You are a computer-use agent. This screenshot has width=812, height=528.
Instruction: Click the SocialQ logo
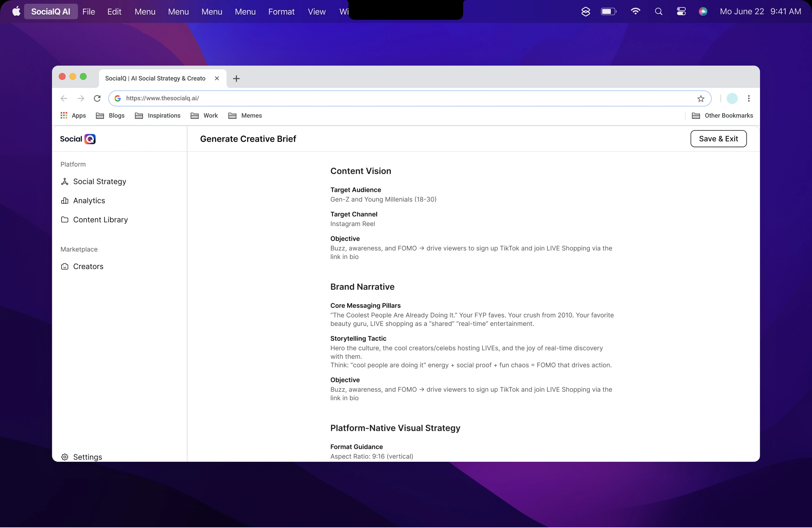tap(78, 139)
